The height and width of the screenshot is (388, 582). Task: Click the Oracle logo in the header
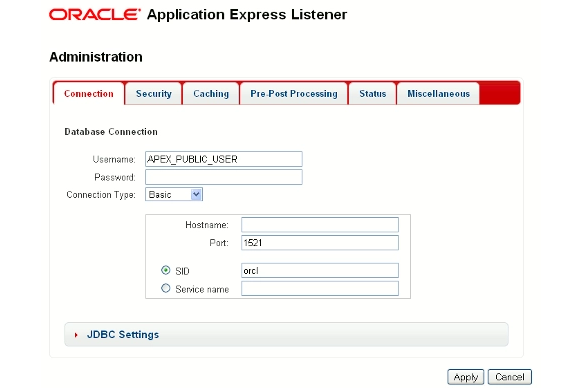click(x=95, y=14)
